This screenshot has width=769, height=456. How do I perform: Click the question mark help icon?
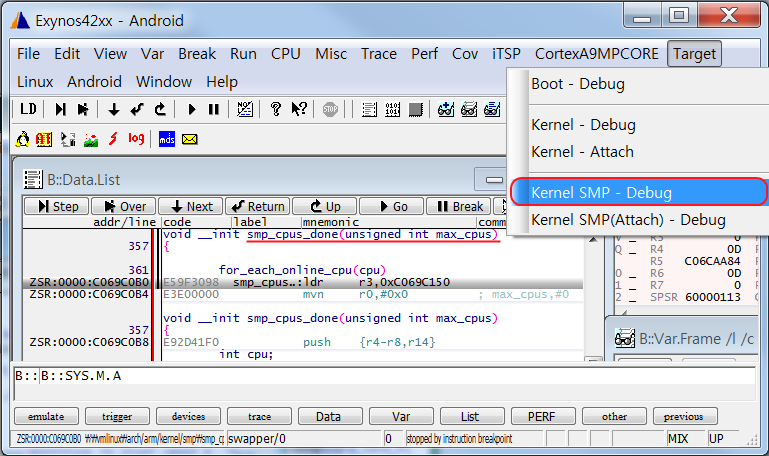(x=277, y=109)
